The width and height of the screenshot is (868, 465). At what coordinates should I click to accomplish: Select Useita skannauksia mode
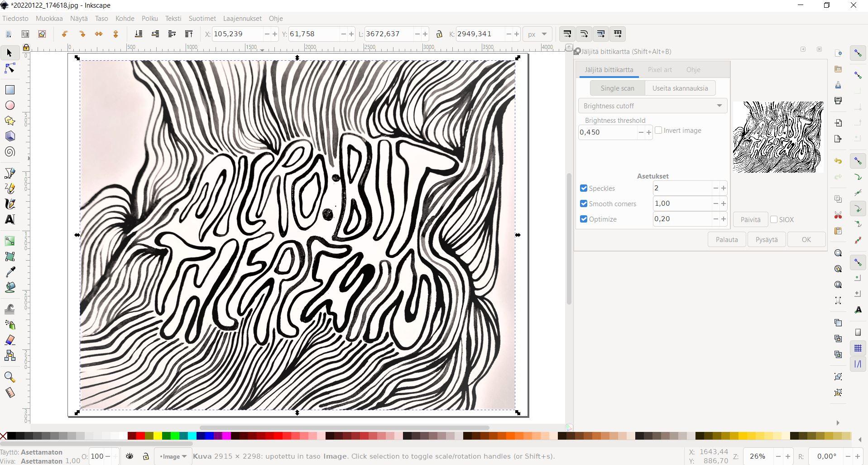click(x=680, y=88)
